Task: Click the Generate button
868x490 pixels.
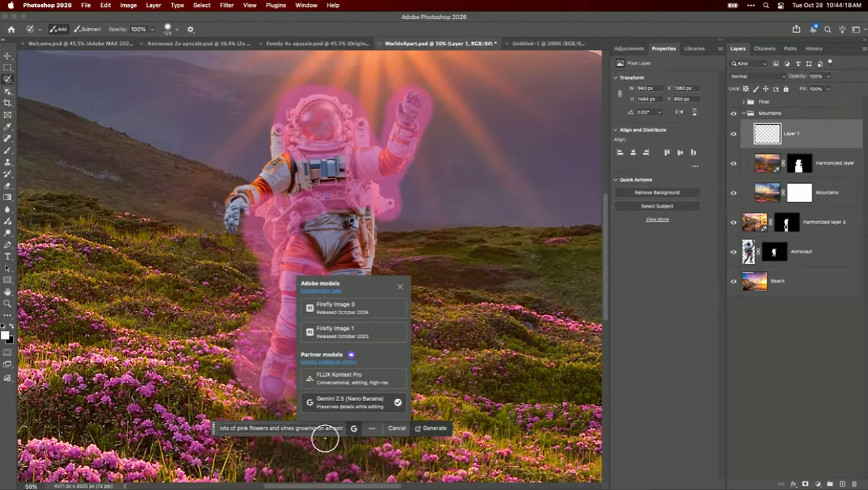Action: tap(431, 428)
